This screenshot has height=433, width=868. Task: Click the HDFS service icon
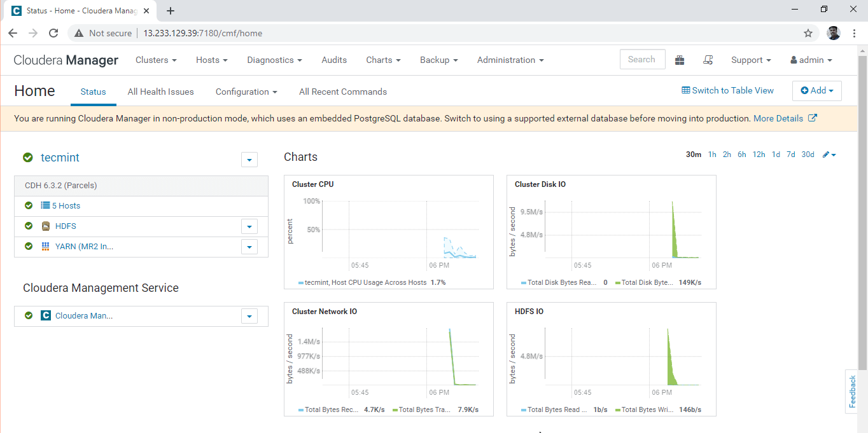46,226
